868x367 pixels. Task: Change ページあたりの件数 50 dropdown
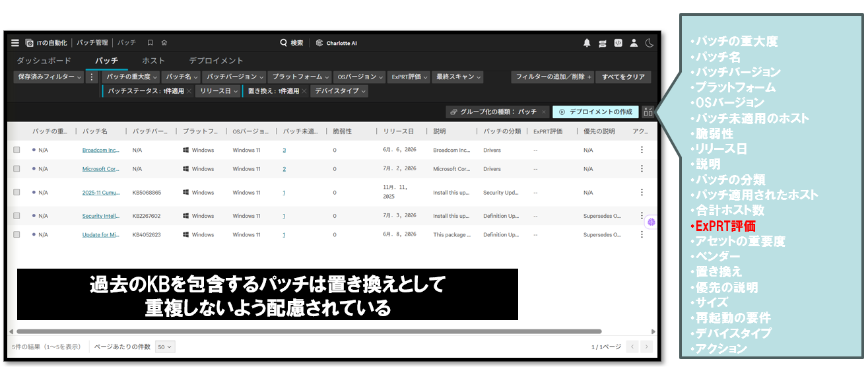coord(165,347)
